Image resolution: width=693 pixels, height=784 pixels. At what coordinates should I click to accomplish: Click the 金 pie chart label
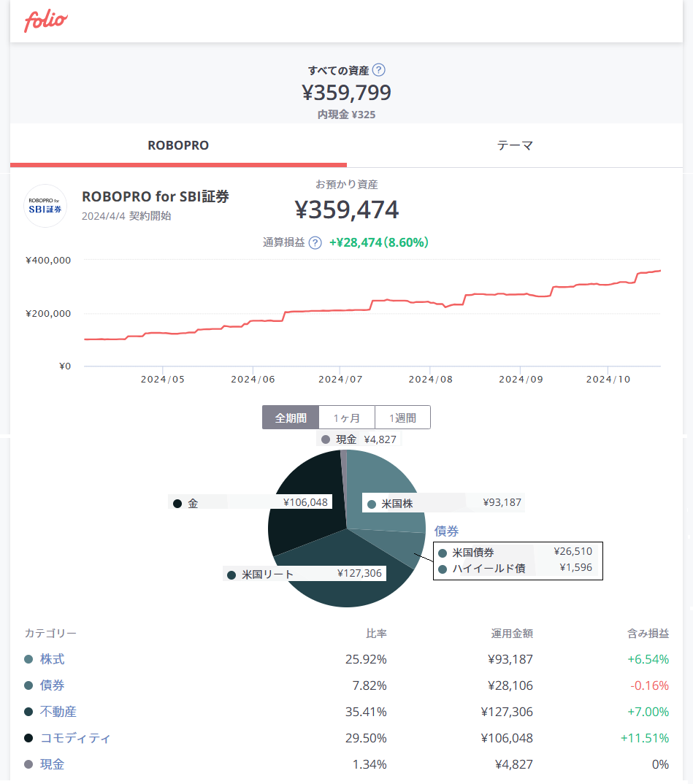pyautogui.click(x=250, y=502)
